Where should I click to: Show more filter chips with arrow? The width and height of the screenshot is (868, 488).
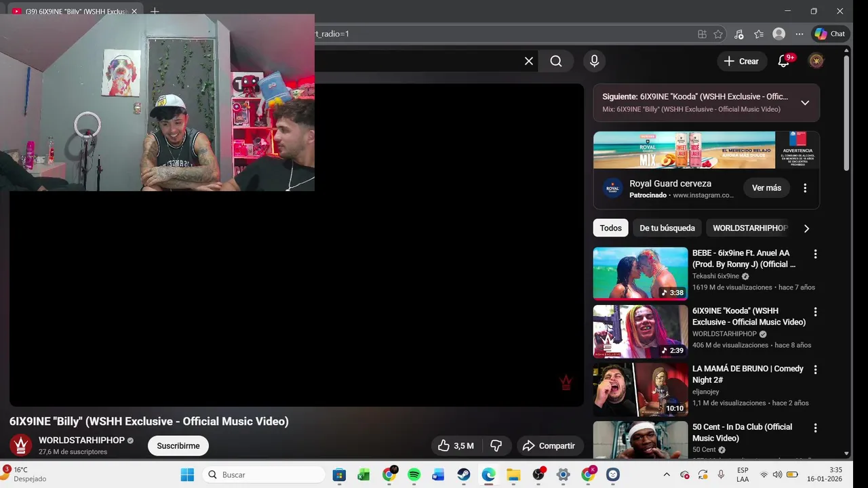[806, 228]
